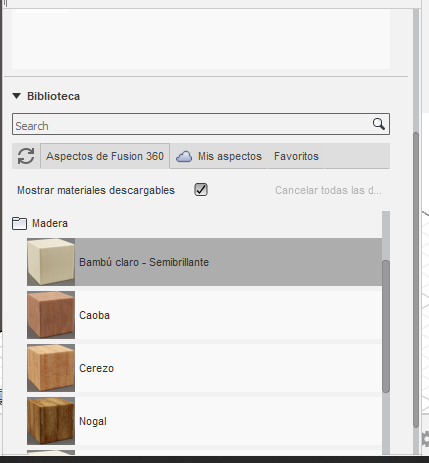Viewport: 429px width, 463px height.
Task: Click the Bambú claro - Semibrillante text
Action: click(144, 262)
